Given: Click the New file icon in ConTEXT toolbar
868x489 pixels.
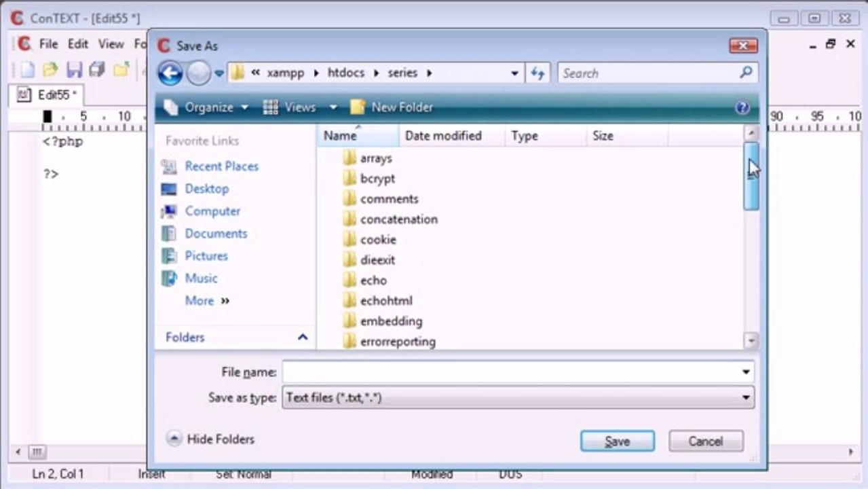Looking at the screenshot, I should [x=26, y=69].
